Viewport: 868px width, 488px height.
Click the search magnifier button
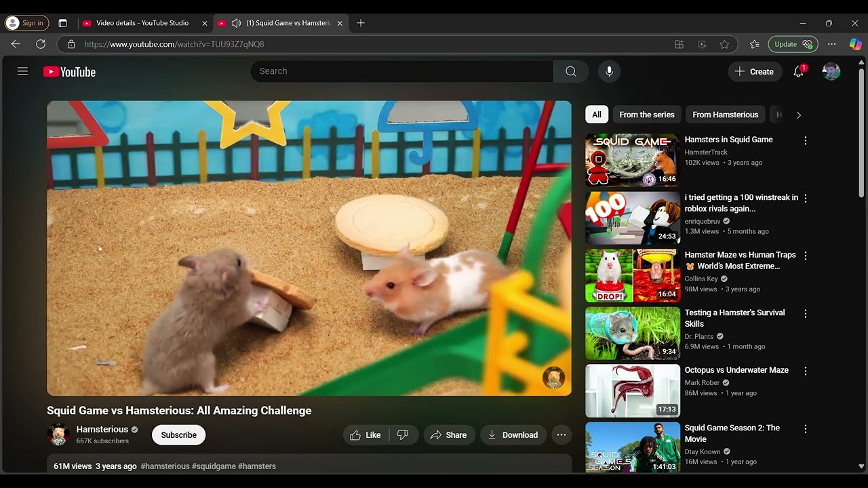click(571, 71)
